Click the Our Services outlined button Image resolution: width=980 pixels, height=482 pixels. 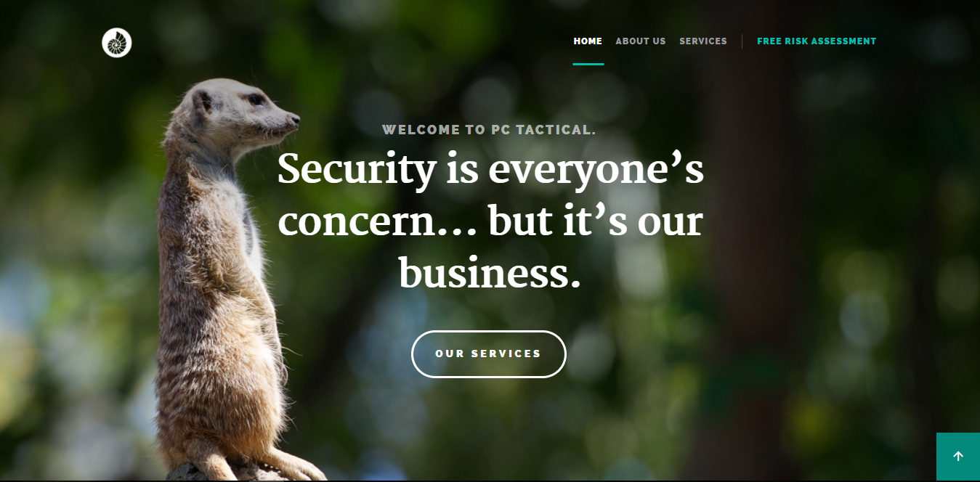tap(489, 354)
